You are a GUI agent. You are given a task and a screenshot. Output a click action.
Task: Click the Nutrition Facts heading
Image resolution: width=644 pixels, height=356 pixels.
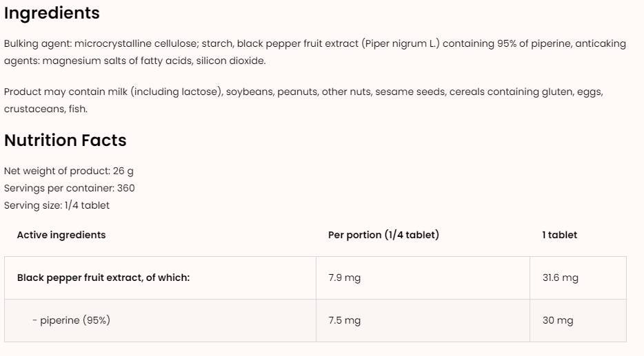[66, 140]
